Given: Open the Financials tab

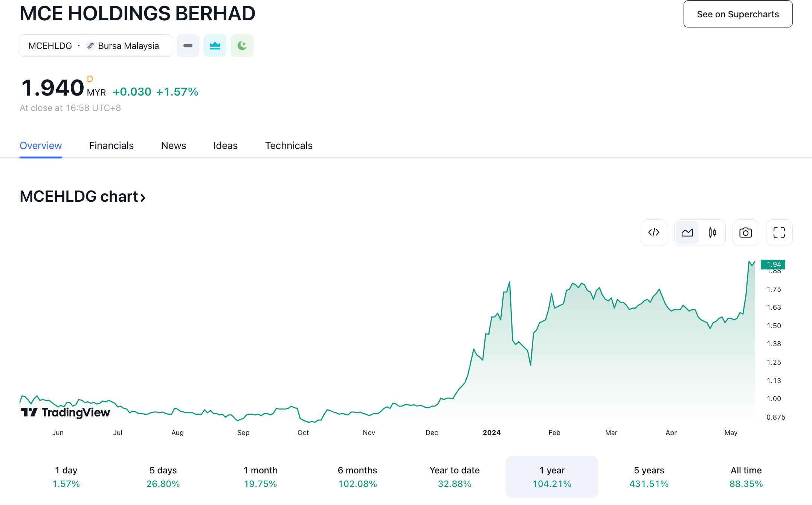Looking at the screenshot, I should point(111,146).
